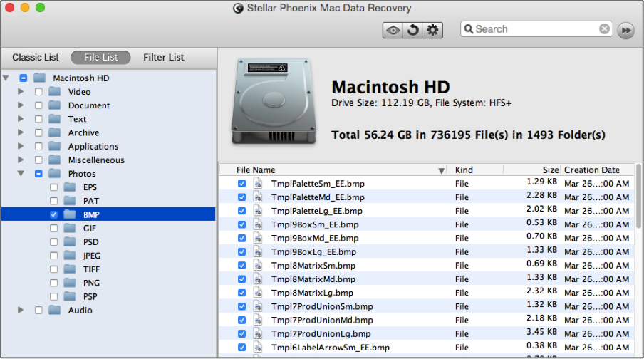Click the Archive folder icon
The image size is (644, 359).
(x=55, y=132)
